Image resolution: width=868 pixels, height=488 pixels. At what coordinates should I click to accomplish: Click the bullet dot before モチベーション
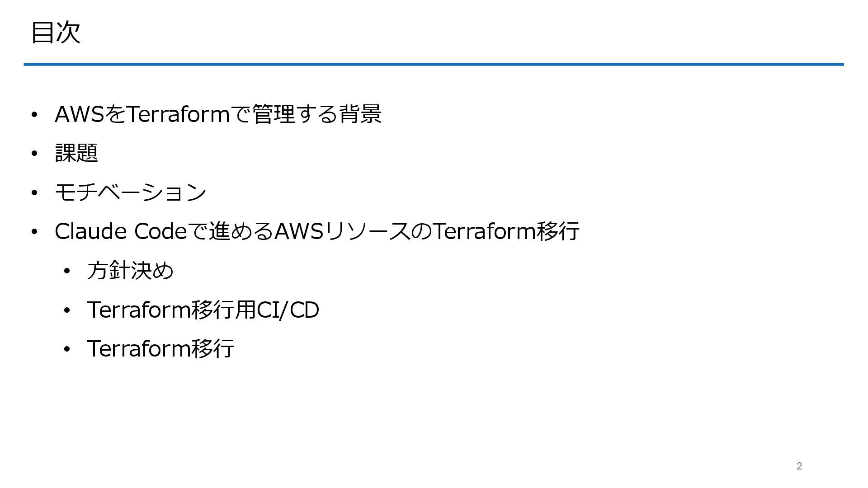click(34, 193)
